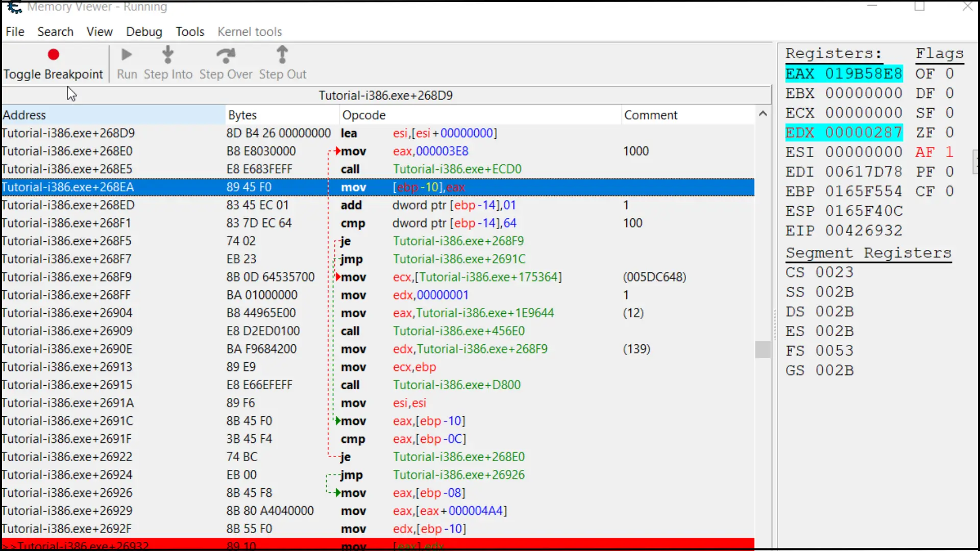980x551 pixels.
Task: Select the mov edx,[ebp-10] row at +2692F
Action: (x=378, y=529)
